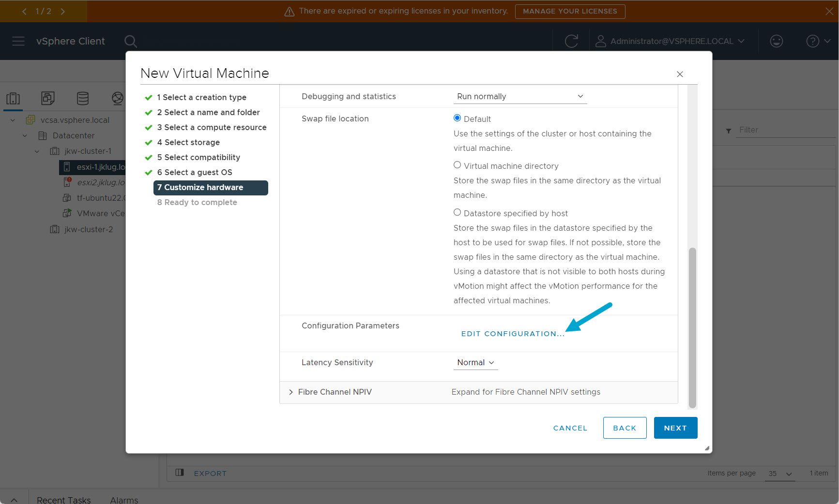Image resolution: width=839 pixels, height=504 pixels.
Task: Open the Hosts and Clusters inventory icon
Action: point(13,99)
